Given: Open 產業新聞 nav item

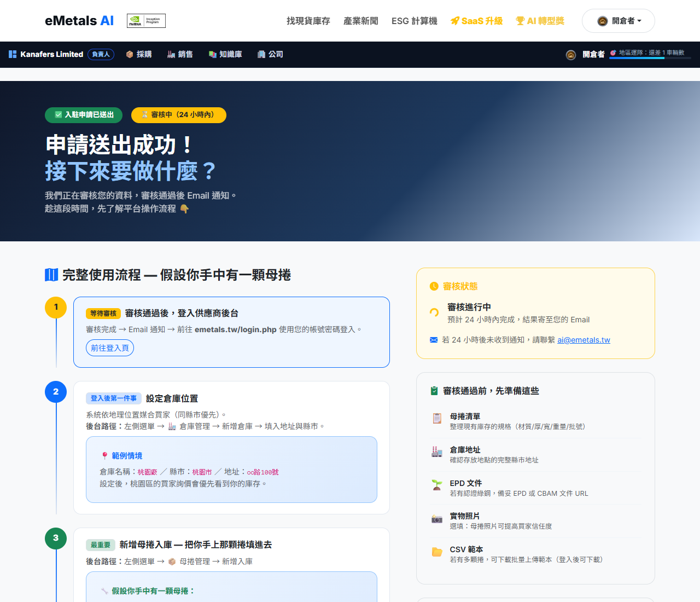Looking at the screenshot, I should (361, 21).
